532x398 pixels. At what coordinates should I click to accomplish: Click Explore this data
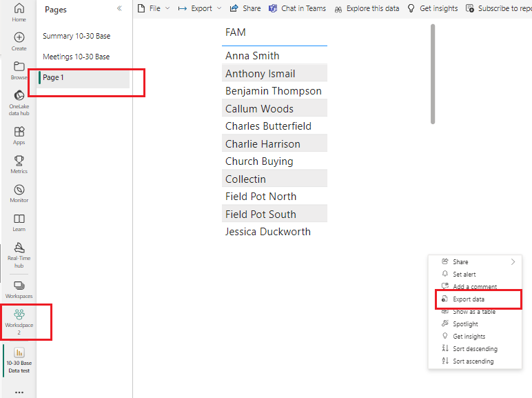tap(367, 8)
